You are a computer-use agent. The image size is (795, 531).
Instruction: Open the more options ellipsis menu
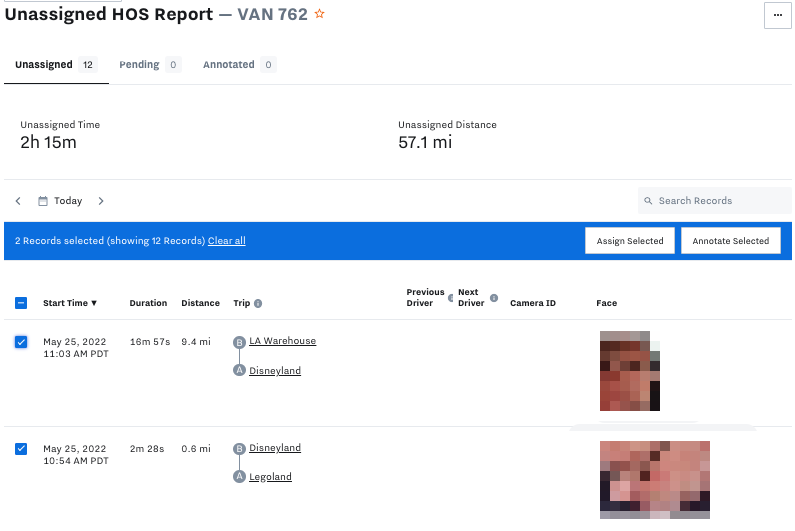tap(777, 16)
